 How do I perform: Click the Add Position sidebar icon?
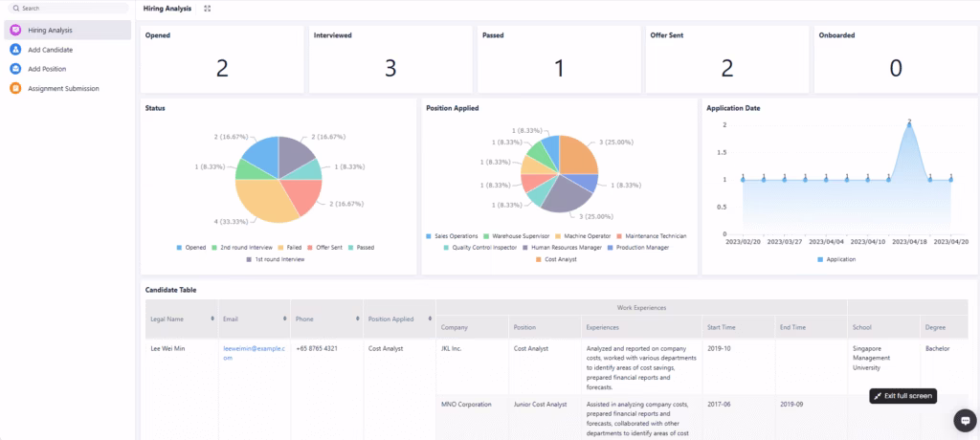pyautogui.click(x=15, y=69)
